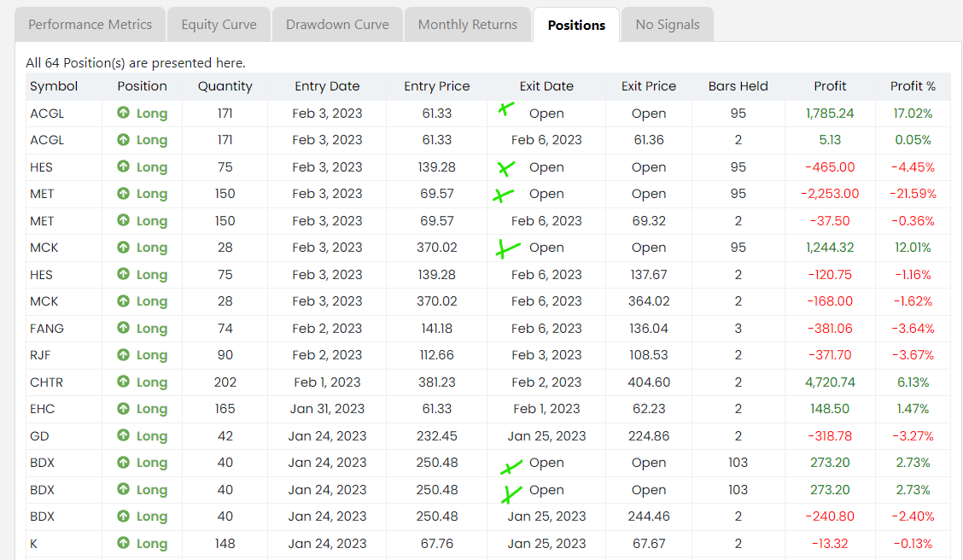Click the long arrow icon in HES row with -465.00 profit
Image resolution: width=963 pixels, height=560 pixels.
[x=124, y=166]
